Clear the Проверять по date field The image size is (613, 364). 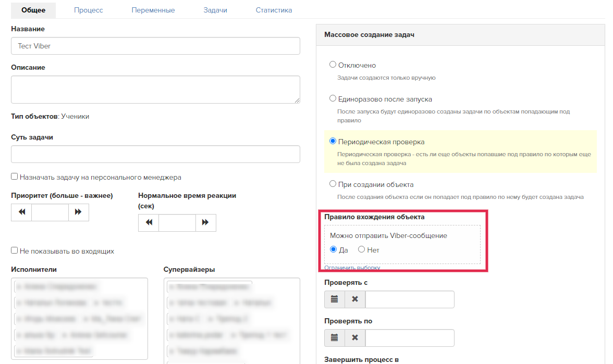point(355,338)
